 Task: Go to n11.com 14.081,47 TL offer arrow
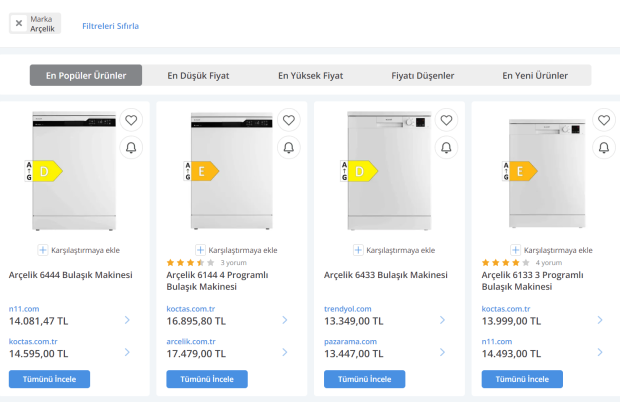[127, 320]
